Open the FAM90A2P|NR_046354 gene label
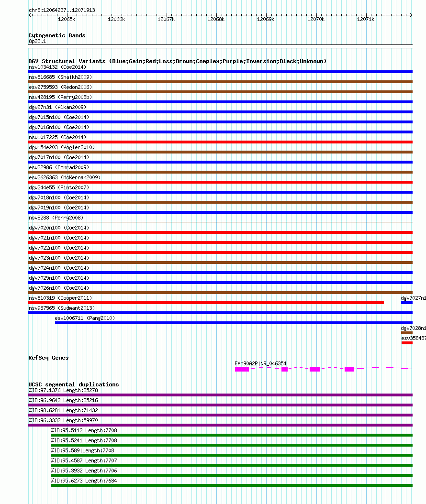Screen dimensions: 426x504 [x=260, y=363]
